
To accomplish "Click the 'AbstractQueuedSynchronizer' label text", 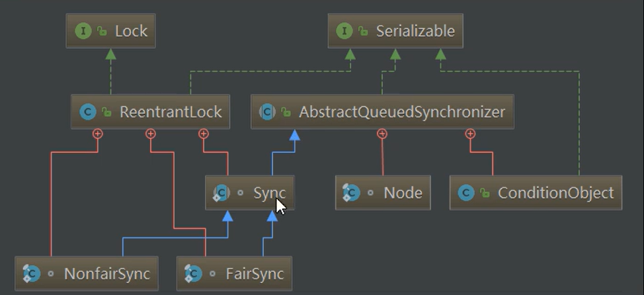I will [402, 112].
